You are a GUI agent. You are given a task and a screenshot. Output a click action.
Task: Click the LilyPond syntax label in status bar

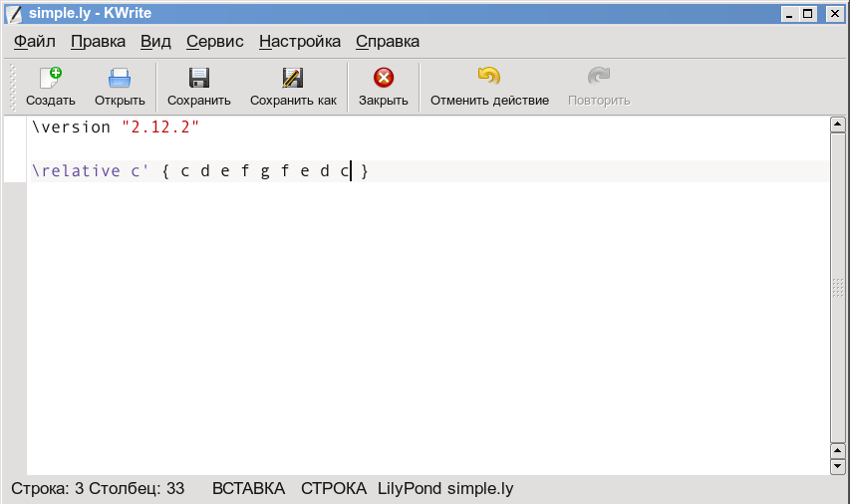click(x=410, y=488)
